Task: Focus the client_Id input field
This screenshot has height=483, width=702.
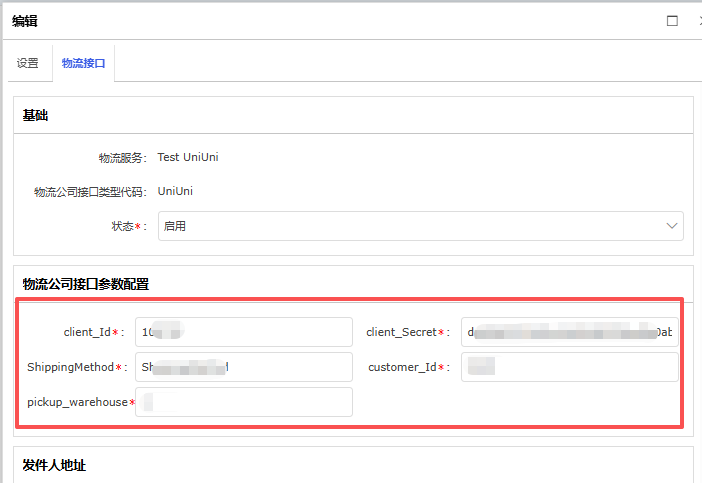Action: (x=245, y=332)
